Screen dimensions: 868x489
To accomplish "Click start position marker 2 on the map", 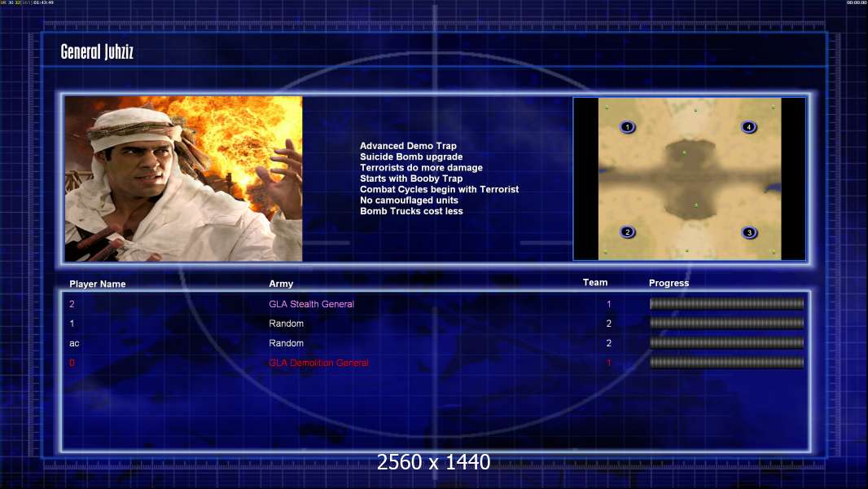I will point(627,232).
